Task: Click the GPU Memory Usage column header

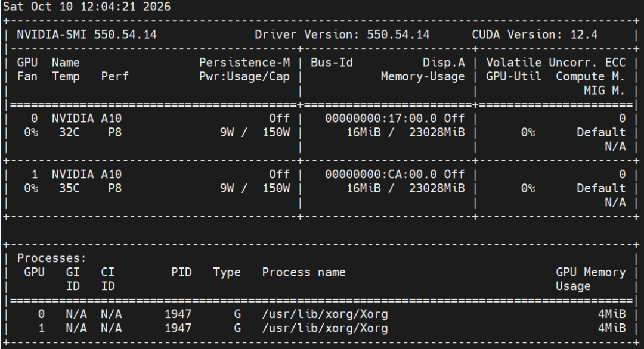Action: pos(590,279)
